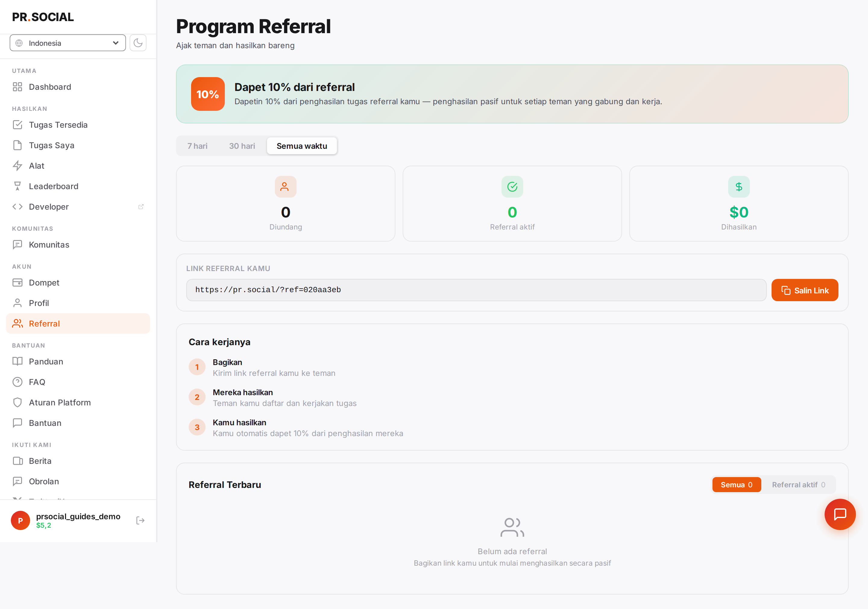Click the Belum ada referral empty-state icon

point(512,527)
